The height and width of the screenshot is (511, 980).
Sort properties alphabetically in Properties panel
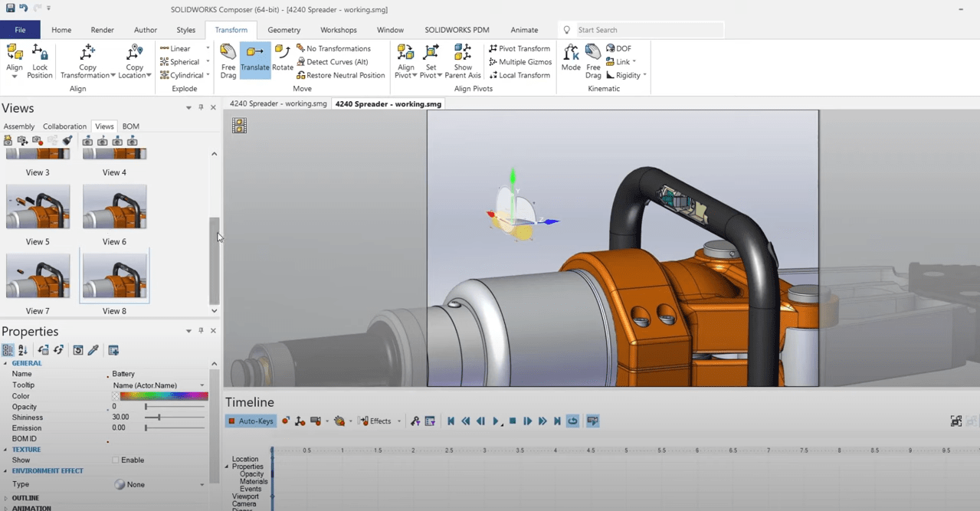(24, 349)
